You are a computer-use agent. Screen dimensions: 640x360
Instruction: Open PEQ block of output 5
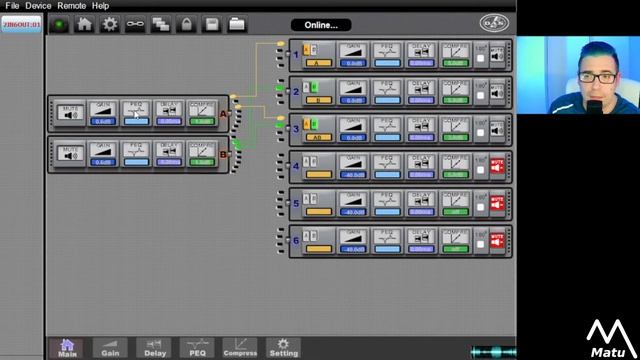click(387, 203)
